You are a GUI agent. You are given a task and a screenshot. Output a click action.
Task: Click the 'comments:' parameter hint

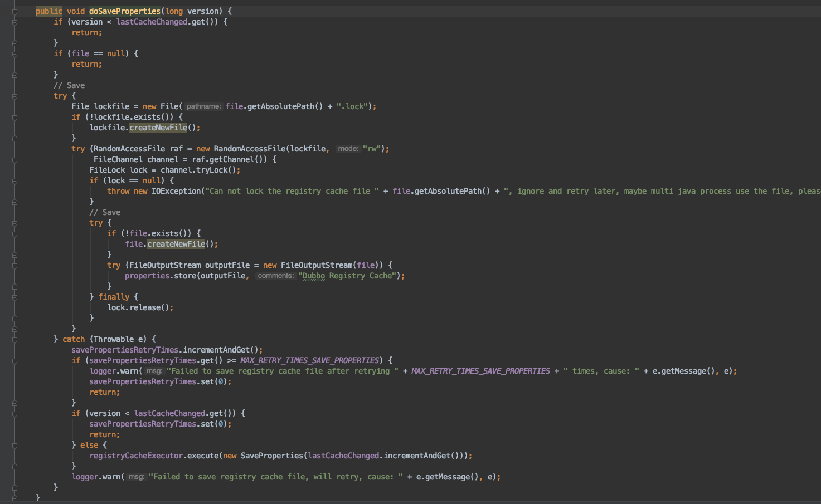275,276
